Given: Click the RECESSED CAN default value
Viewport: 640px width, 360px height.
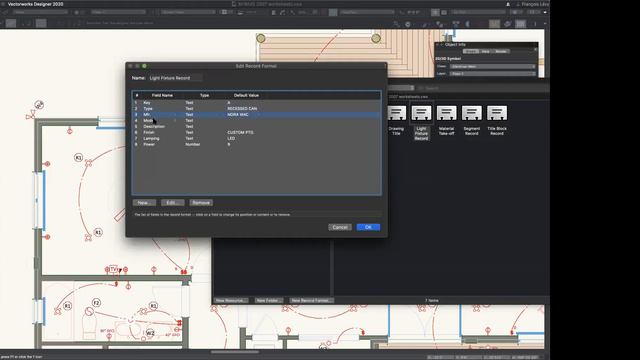Looking at the screenshot, I should coord(242,109).
